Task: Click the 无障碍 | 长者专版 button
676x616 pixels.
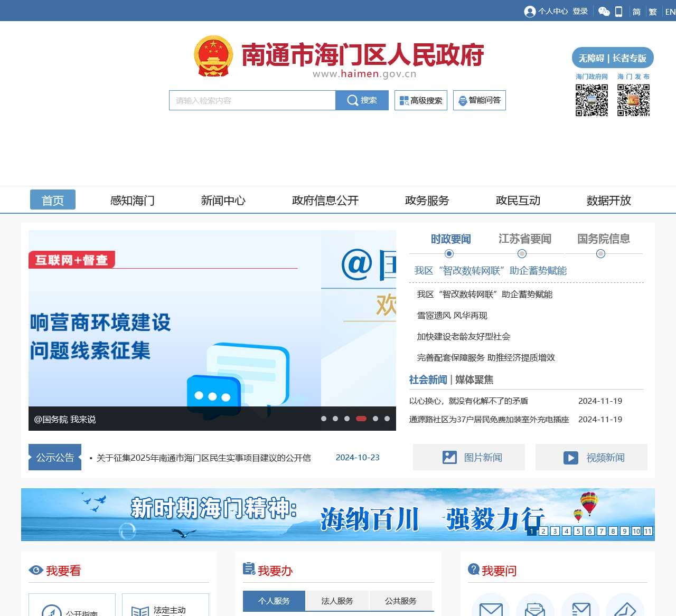Action: (613, 58)
